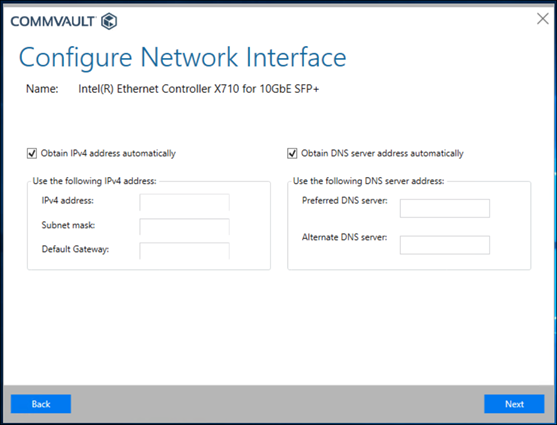Click the Commvault cube logo icon

(109, 21)
